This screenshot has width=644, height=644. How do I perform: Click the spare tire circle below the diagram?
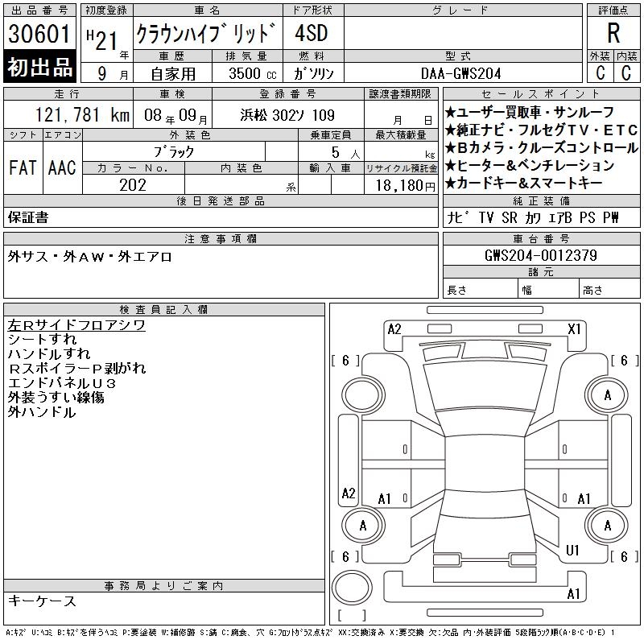[352, 588]
